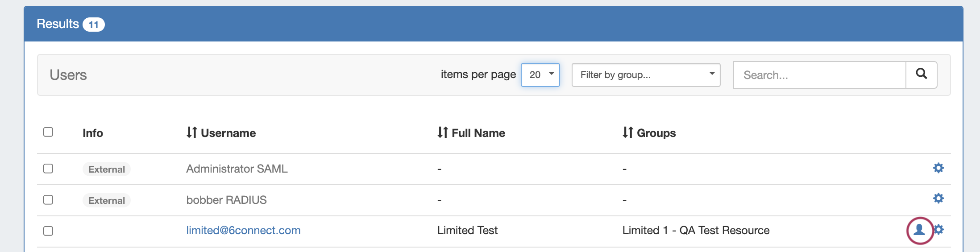This screenshot has width=980, height=252.
Task: Open gear menu for bobber RADIUS
Action: click(938, 198)
